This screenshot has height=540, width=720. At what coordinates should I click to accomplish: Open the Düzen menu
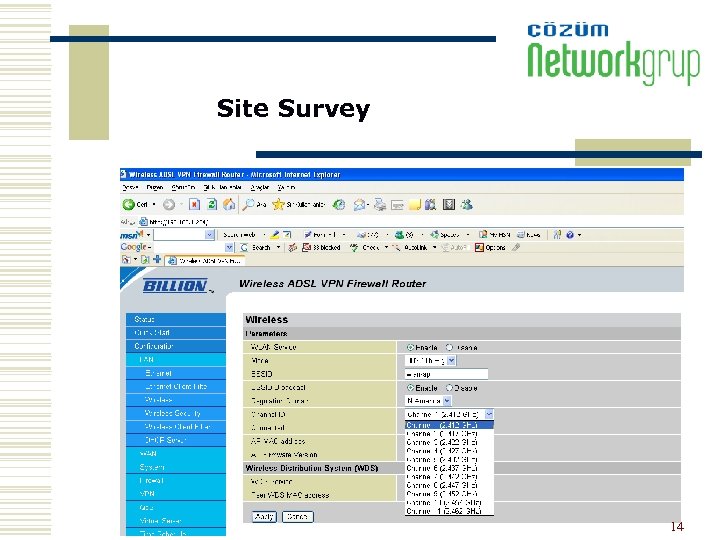155,187
